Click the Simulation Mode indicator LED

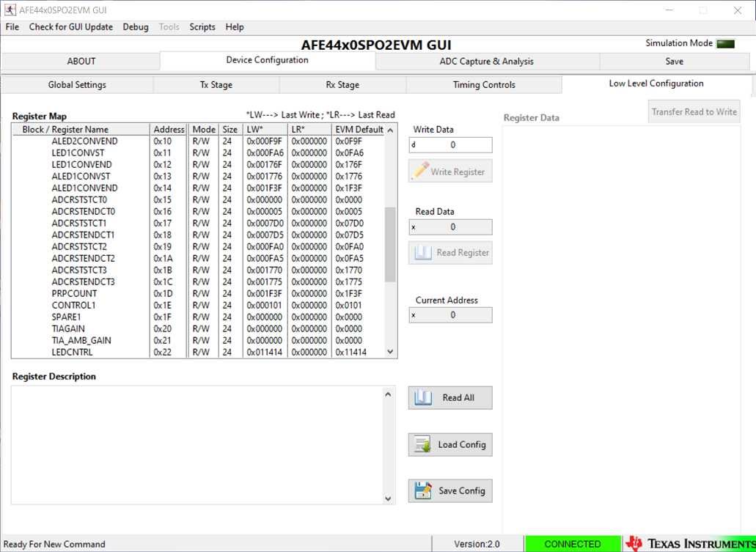pos(726,44)
